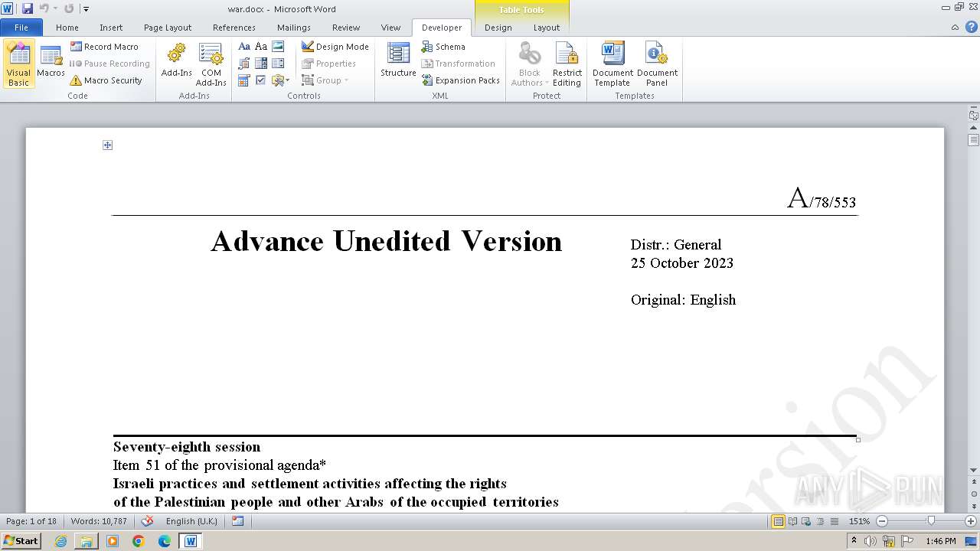Switch to Draft view
The height and width of the screenshot is (551, 980).
pos(834,521)
